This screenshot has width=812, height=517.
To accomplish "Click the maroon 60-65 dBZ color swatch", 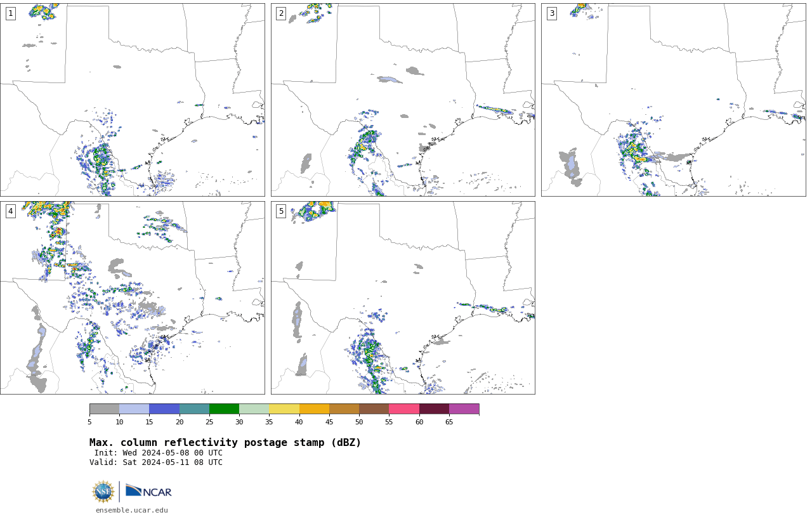I will 434,409.
